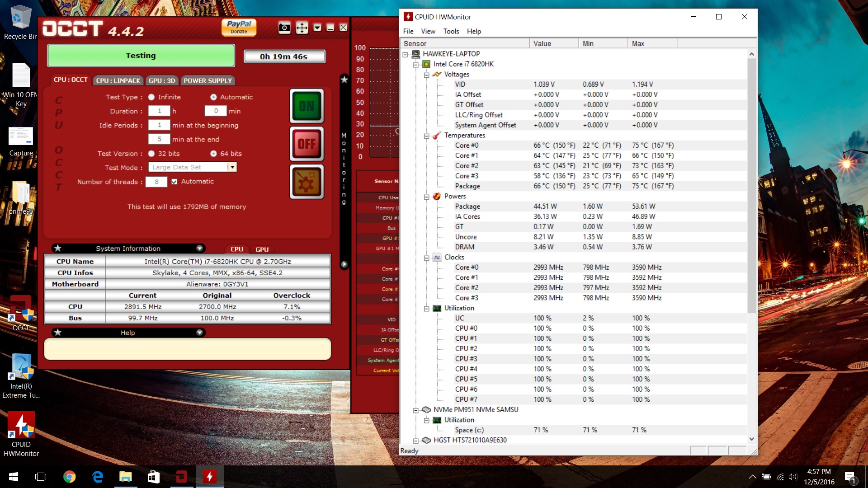Select the GPU system info tab
Viewport: 868px width, 488px height.
pos(262,249)
